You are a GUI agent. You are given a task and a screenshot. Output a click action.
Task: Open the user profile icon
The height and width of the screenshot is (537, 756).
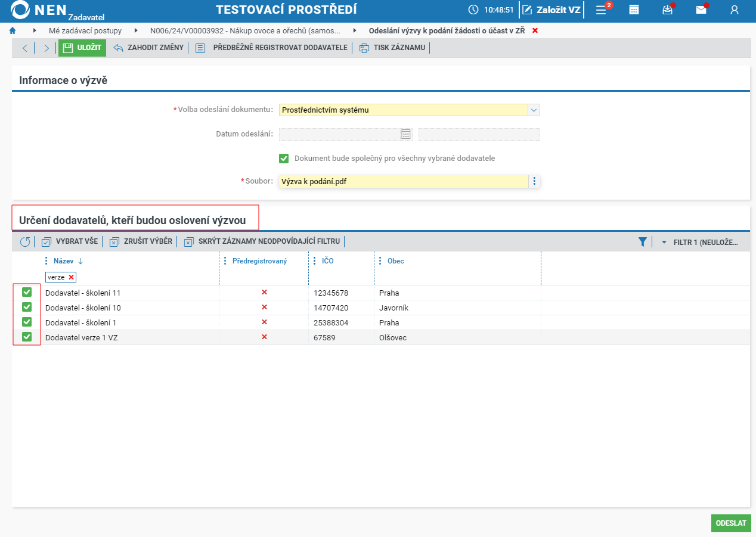coord(735,10)
